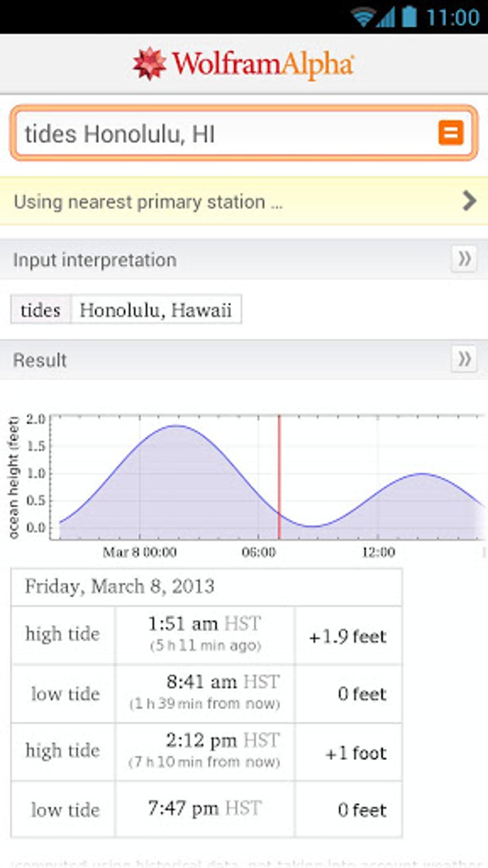Image resolution: width=488 pixels, height=868 pixels.
Task: Tap the "tides" interpretation cell
Action: click(x=41, y=310)
